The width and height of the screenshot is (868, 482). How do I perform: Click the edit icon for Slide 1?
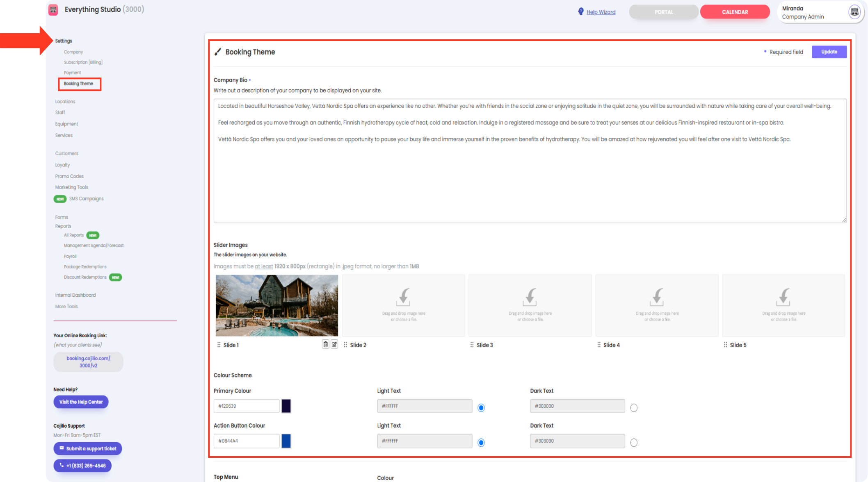coord(334,344)
